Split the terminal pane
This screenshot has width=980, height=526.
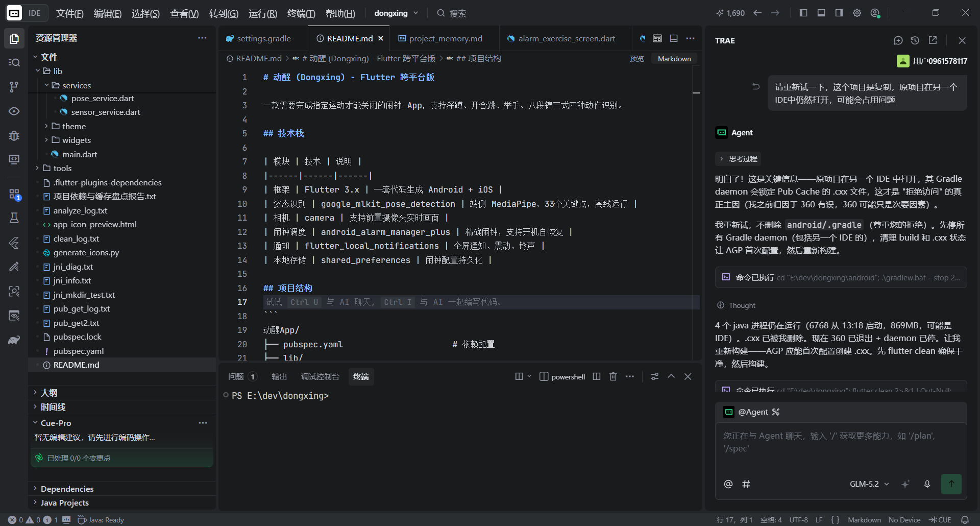coord(596,376)
